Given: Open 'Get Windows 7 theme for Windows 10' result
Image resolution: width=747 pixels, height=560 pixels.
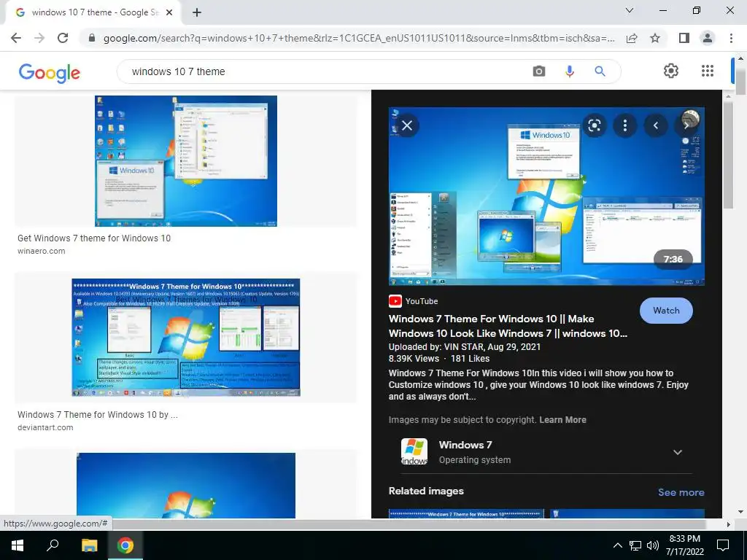Looking at the screenshot, I should point(94,238).
